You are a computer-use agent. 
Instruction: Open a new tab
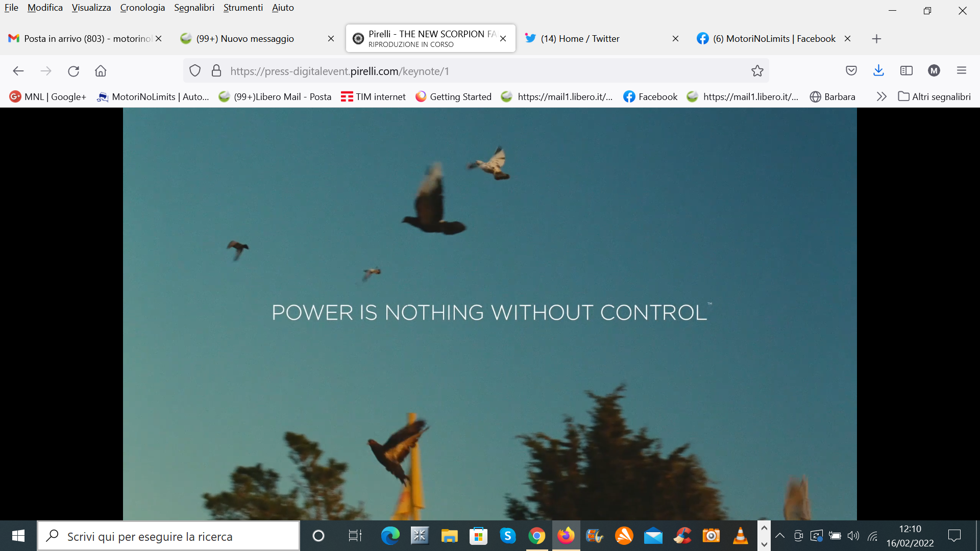click(x=876, y=39)
